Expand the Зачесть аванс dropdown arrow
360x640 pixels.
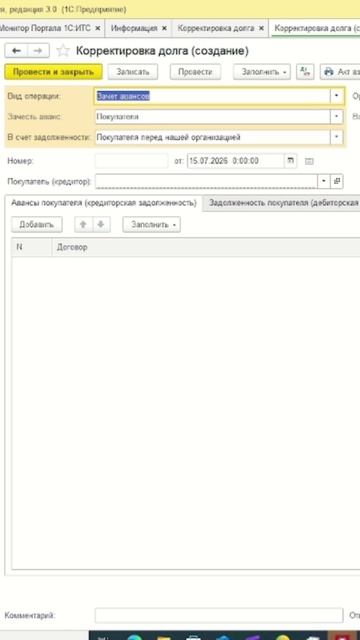[x=337, y=117]
